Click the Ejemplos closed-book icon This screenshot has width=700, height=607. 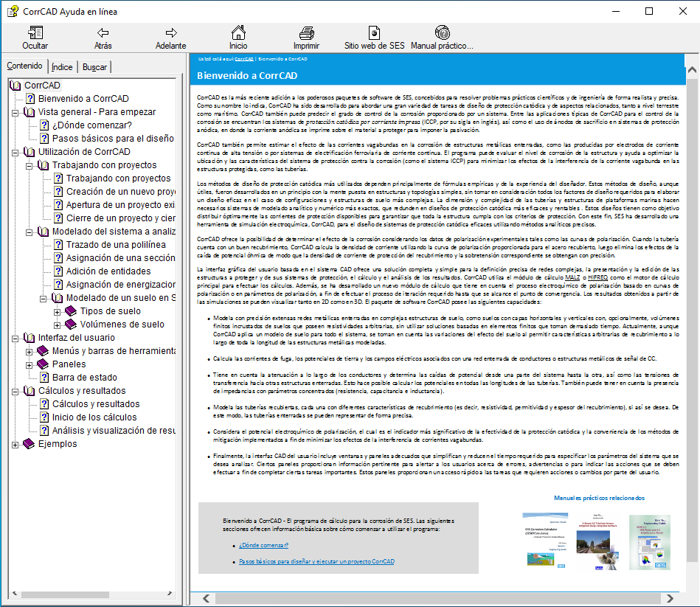[29, 444]
